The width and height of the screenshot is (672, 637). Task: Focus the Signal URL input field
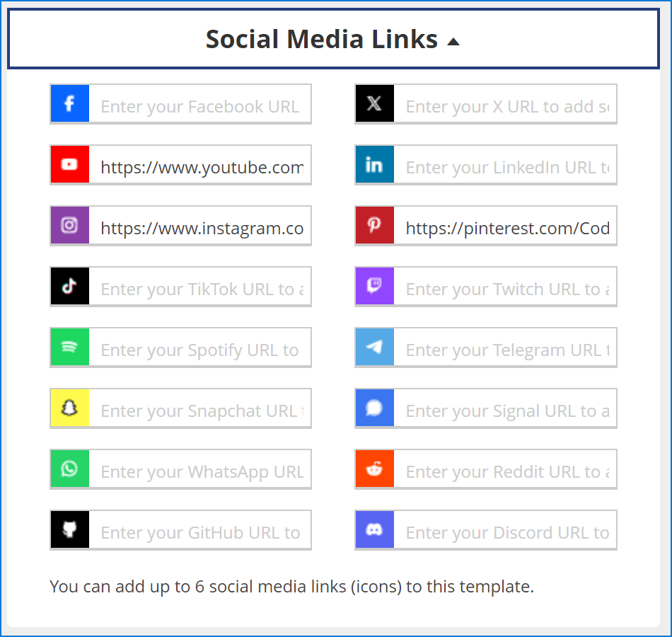(x=505, y=408)
